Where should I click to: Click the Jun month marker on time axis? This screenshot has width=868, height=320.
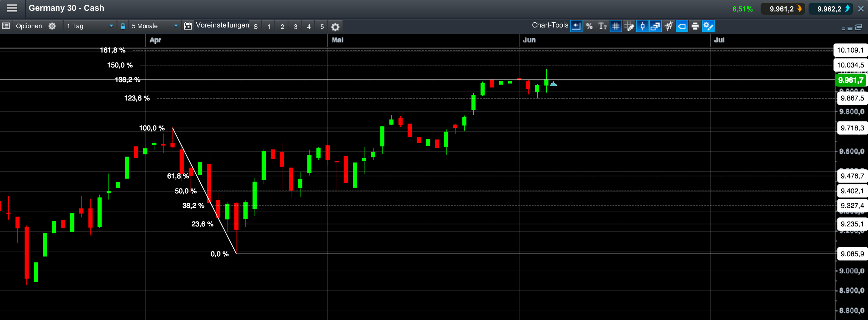click(529, 40)
